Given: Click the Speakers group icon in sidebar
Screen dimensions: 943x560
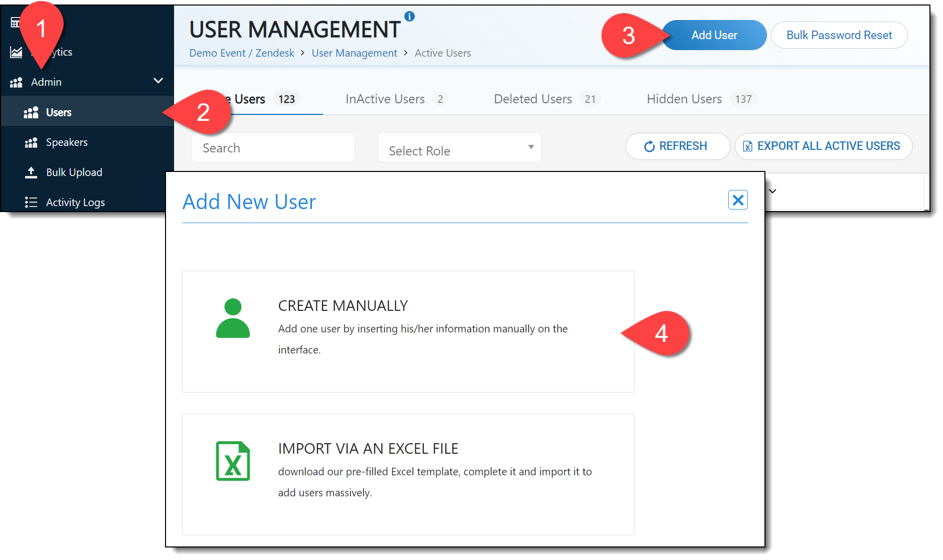Looking at the screenshot, I should (31, 142).
